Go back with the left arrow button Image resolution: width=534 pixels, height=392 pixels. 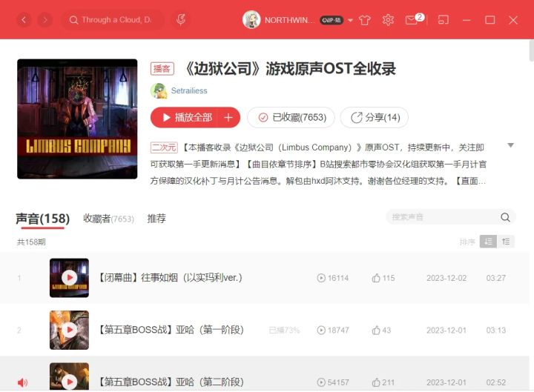[x=24, y=20]
